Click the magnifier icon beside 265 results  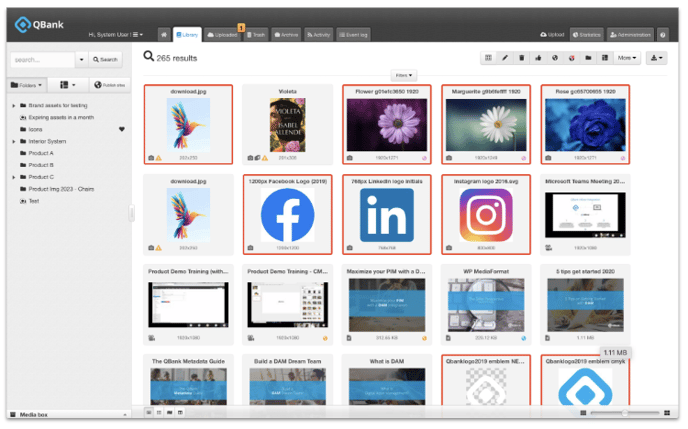click(x=149, y=56)
